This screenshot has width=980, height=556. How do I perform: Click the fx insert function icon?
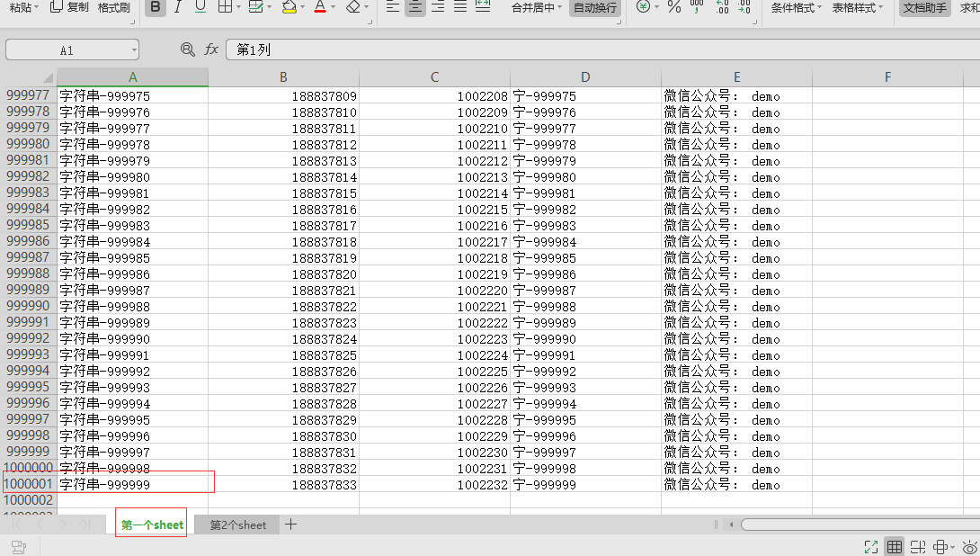[x=211, y=49]
